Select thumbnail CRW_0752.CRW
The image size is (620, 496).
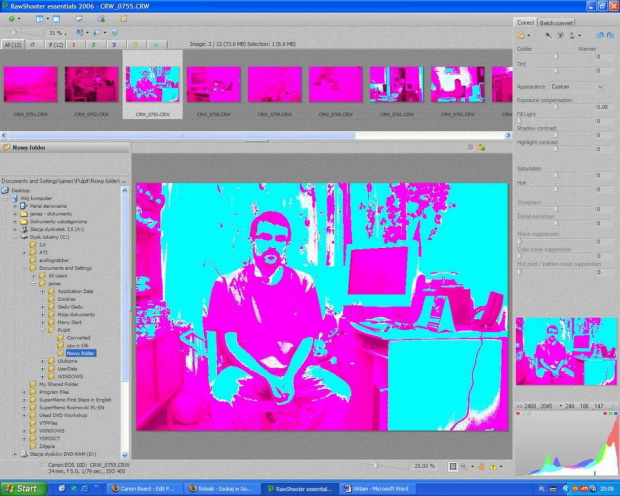tap(92, 84)
